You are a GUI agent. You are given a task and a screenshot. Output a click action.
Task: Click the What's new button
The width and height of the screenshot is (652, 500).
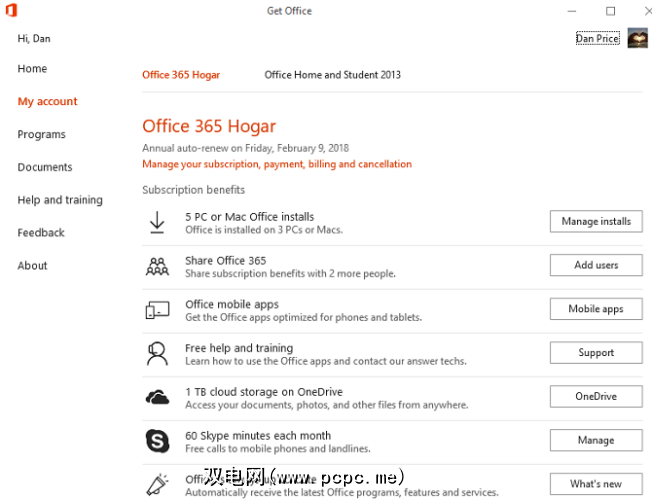click(596, 484)
